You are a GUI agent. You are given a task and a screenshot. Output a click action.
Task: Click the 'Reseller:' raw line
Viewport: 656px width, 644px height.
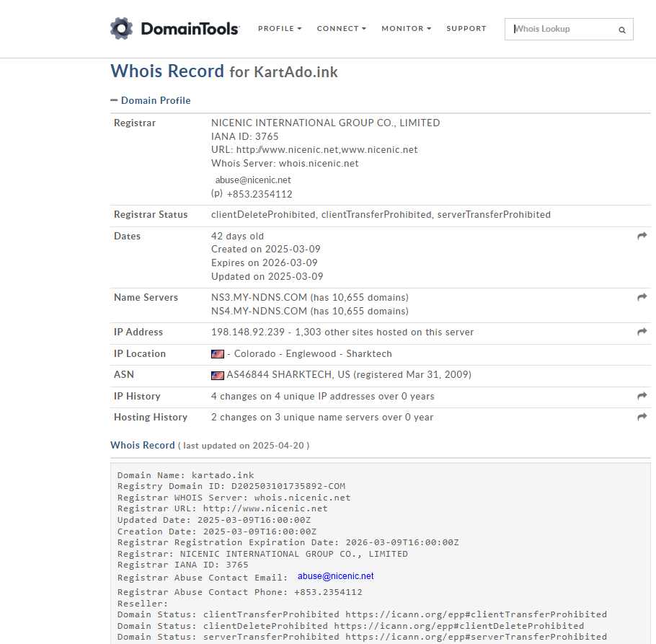click(x=142, y=604)
